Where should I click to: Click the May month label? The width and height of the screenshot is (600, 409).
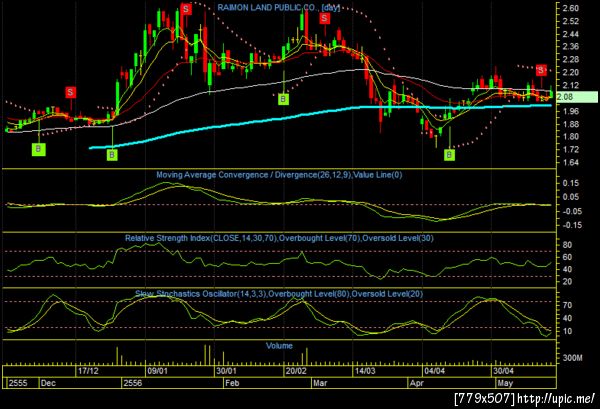505,383
